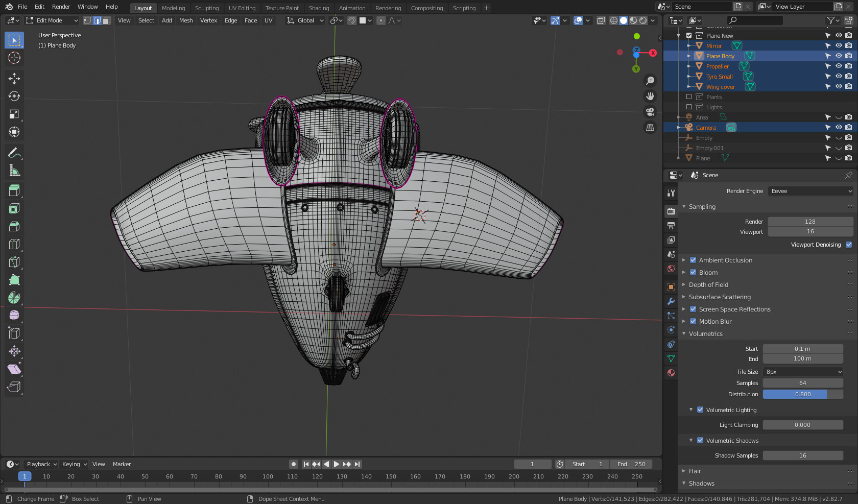The height and width of the screenshot is (504, 858).
Task: Switch to the Shading workspace tab
Action: (x=319, y=8)
